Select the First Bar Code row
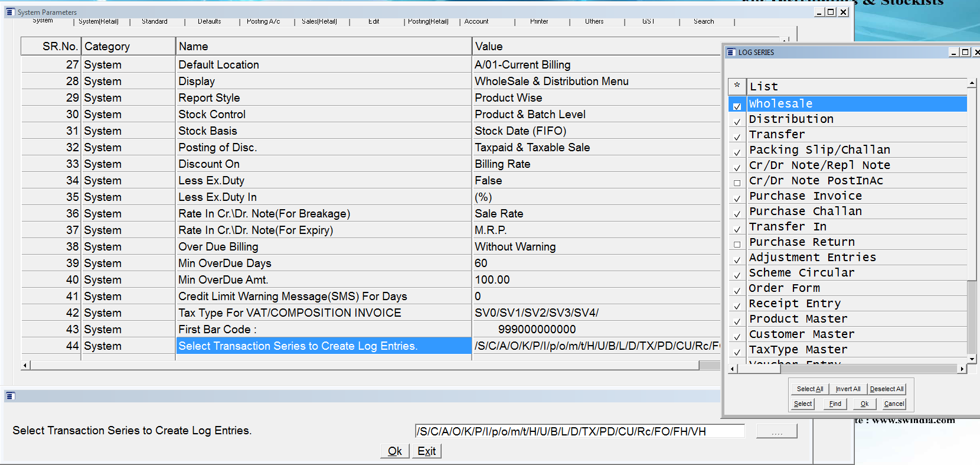Viewport: 980px width, 465px height. click(x=371, y=329)
